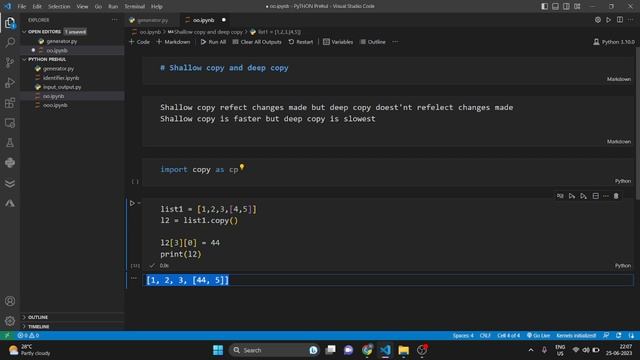The height and width of the screenshot is (360, 640).
Task: Click Run All in notebook toolbar
Action: point(213,42)
